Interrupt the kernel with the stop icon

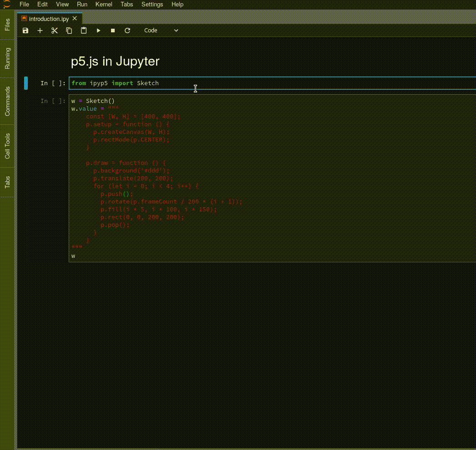[x=113, y=31]
